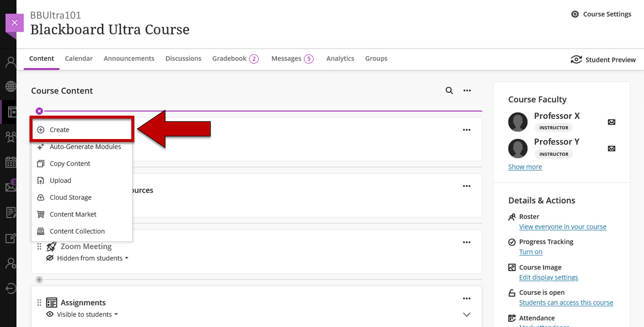This screenshot has width=644, height=327.
Task: Click Show more under Course Faculty
Action: [525, 167]
